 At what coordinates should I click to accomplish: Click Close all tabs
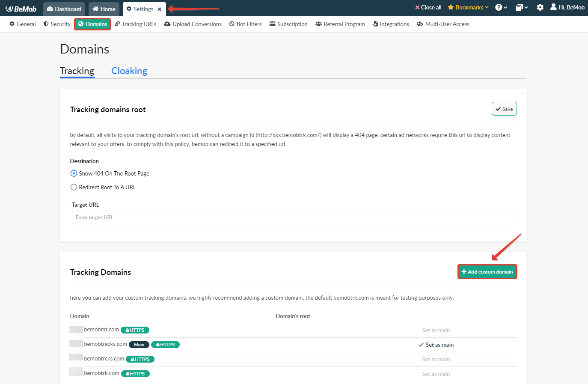[428, 7]
